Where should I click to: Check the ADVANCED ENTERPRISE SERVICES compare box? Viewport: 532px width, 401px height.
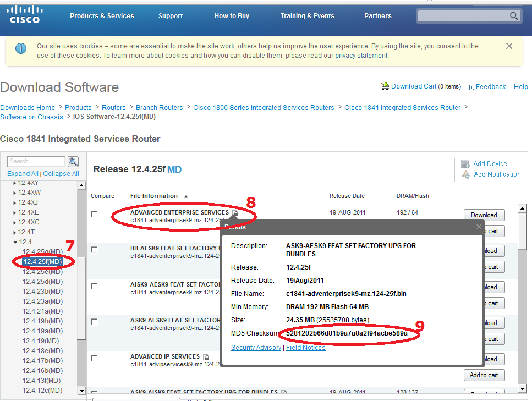(x=94, y=214)
